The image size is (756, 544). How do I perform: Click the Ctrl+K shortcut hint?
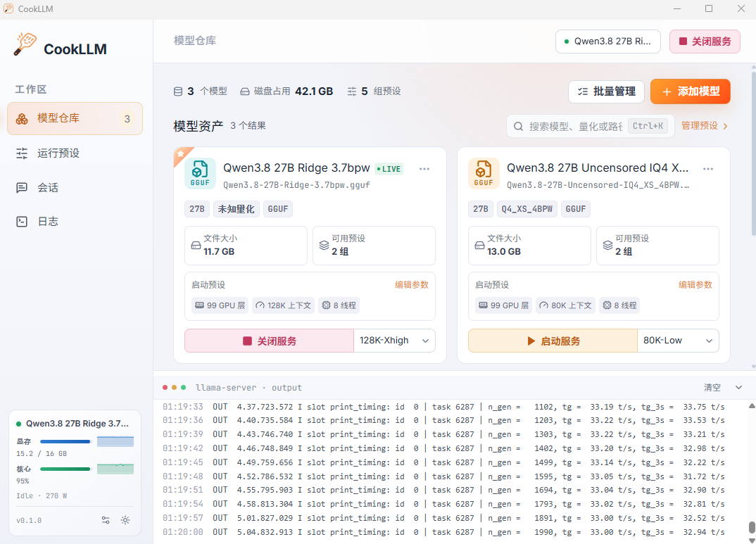pos(648,126)
